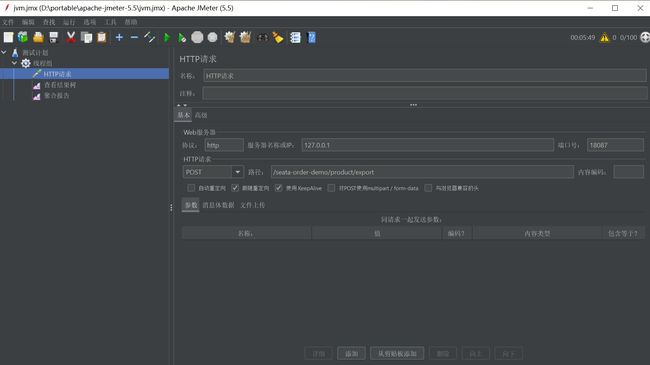
Task: Click the Save floppy disk icon
Action: click(53, 37)
